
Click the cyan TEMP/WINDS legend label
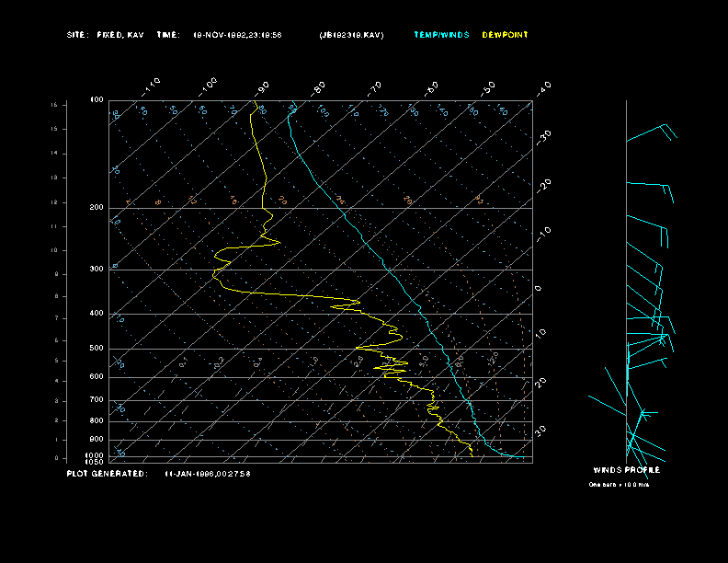click(x=441, y=35)
